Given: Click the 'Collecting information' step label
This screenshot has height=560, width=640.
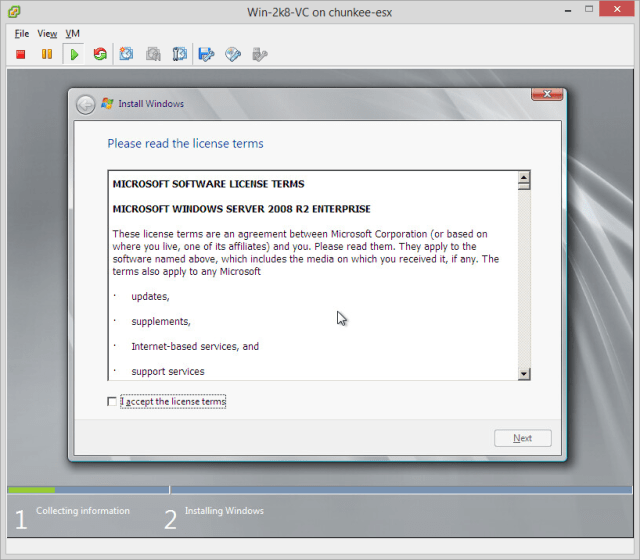Looking at the screenshot, I should tap(83, 511).
